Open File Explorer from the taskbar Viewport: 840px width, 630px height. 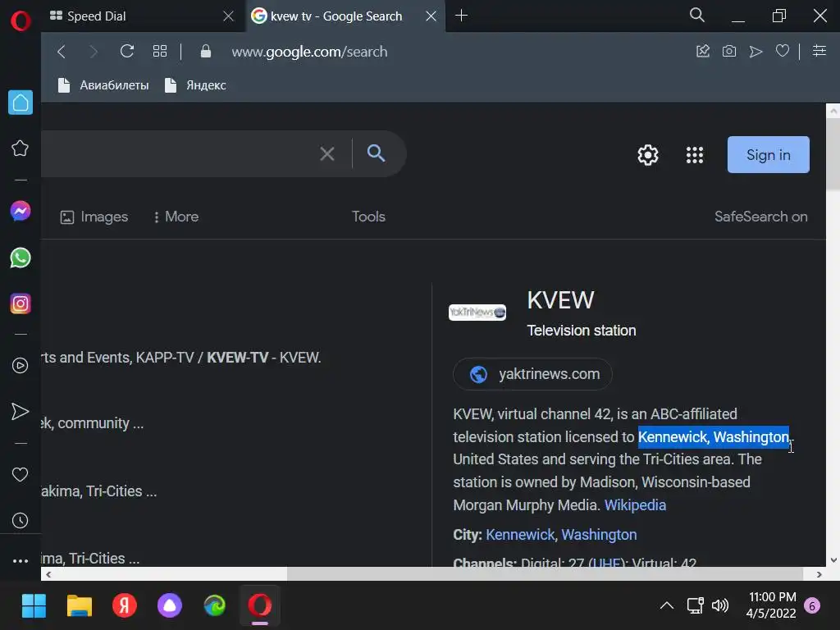(80, 606)
